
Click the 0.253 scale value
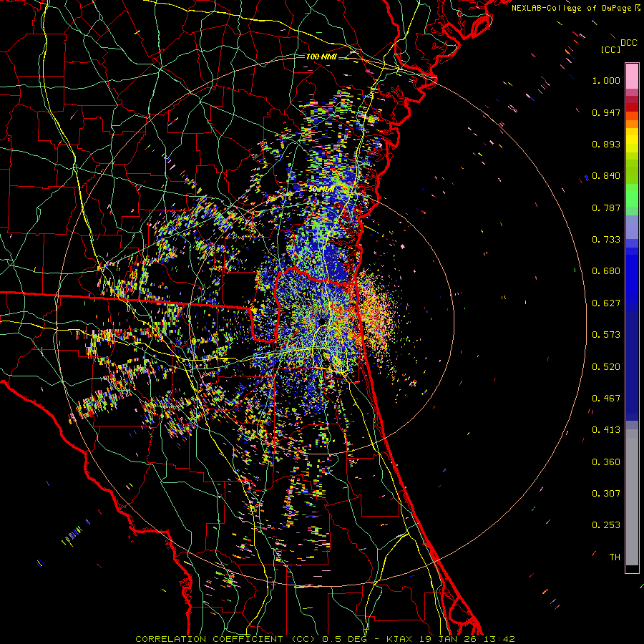pyautogui.click(x=606, y=525)
